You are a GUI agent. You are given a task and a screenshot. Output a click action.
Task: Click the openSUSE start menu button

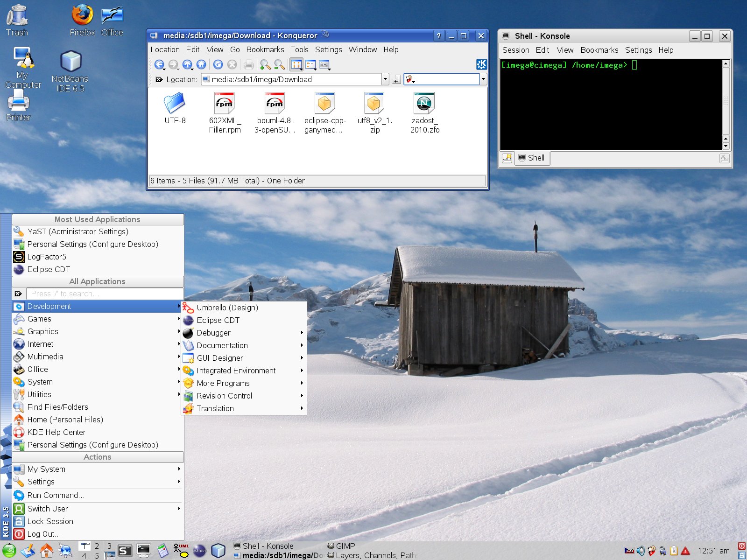(9, 551)
